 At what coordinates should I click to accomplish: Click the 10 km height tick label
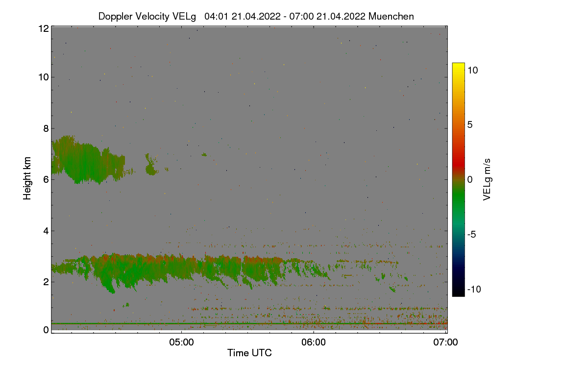[x=43, y=77]
